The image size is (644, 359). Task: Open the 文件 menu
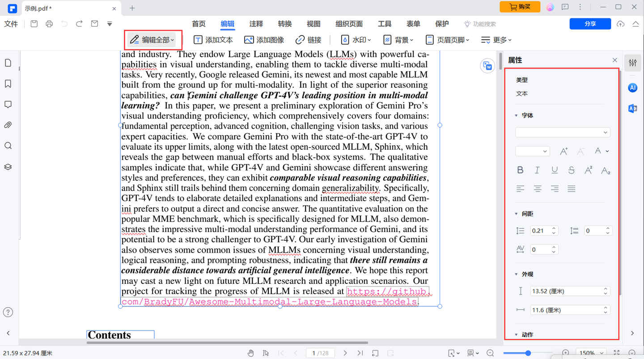(x=11, y=24)
